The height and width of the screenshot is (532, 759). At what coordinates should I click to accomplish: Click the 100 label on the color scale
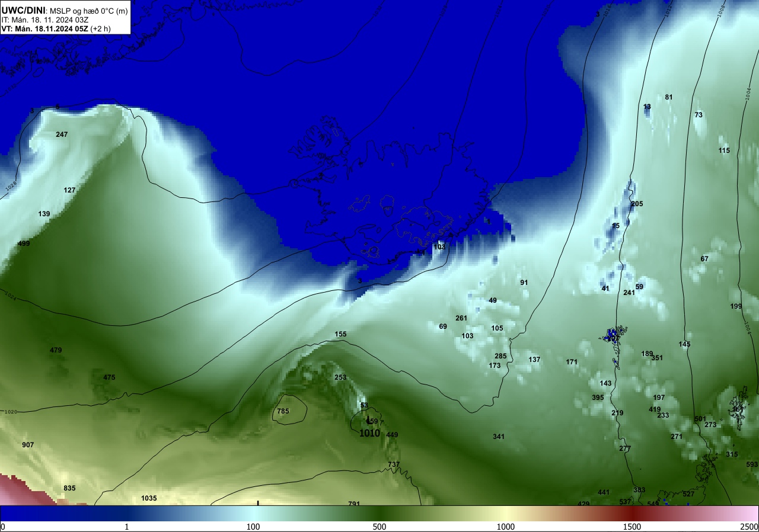[x=253, y=527]
